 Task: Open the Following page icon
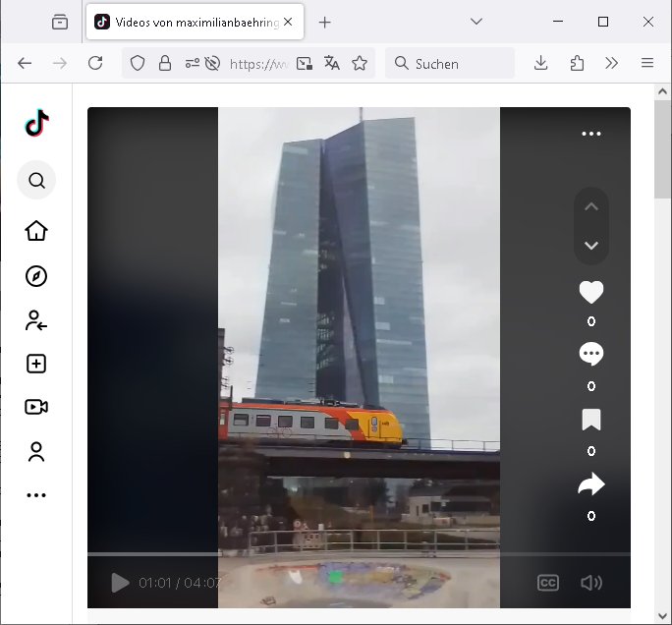(36, 320)
